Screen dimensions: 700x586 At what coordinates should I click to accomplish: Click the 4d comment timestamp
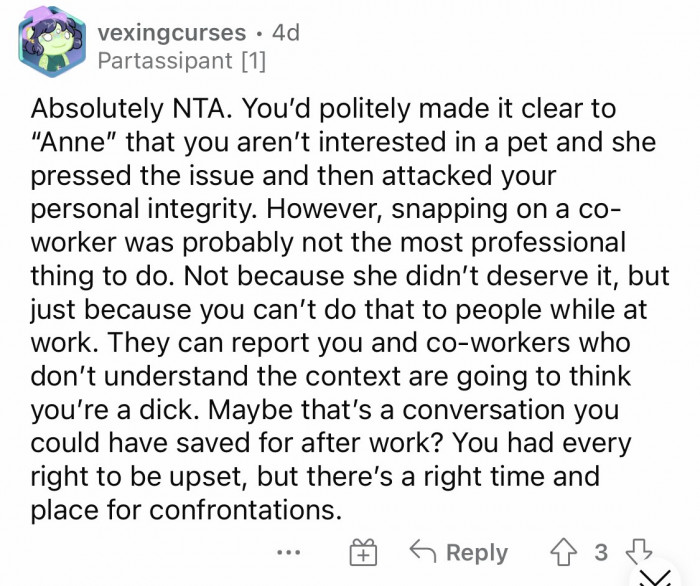click(x=285, y=33)
